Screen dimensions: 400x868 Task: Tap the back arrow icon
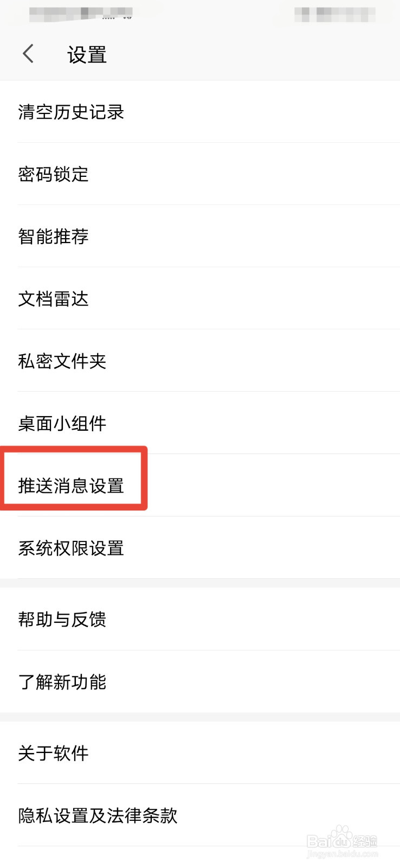coord(28,54)
